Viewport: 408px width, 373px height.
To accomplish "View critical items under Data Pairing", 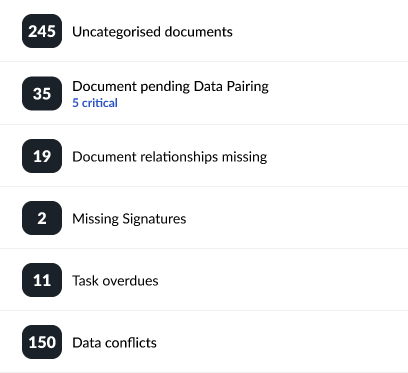I will [95, 103].
